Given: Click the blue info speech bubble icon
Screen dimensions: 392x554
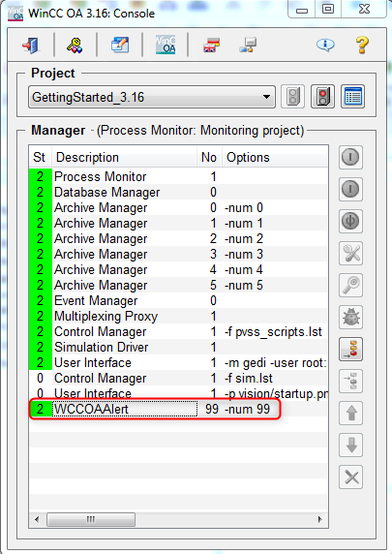Looking at the screenshot, I should point(325,45).
